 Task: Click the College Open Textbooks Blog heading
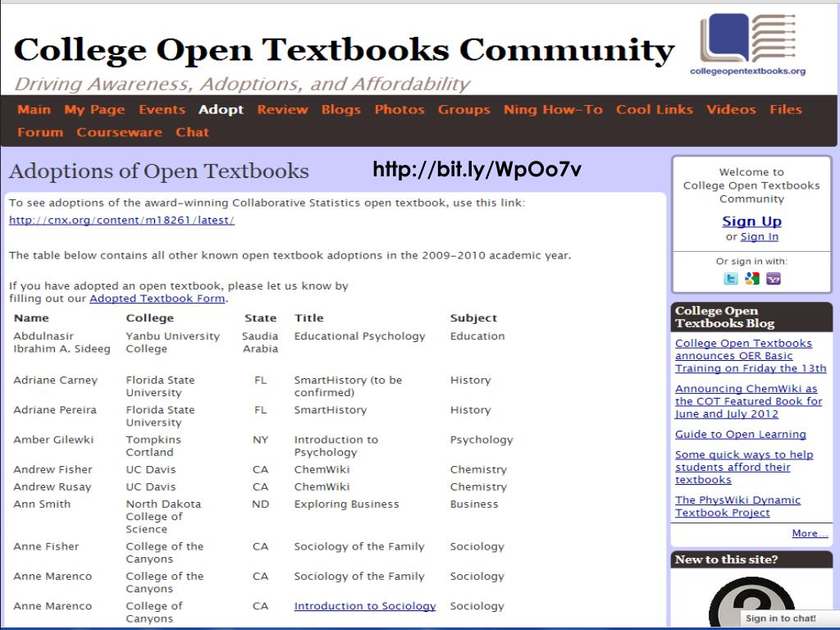tap(724, 317)
